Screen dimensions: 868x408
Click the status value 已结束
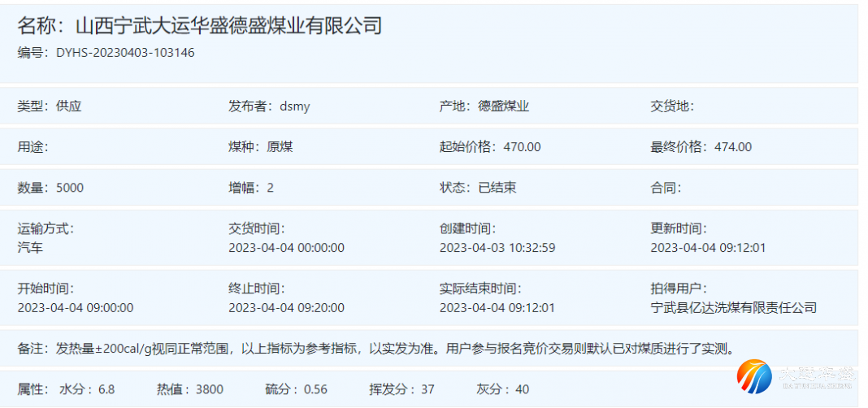pyautogui.click(x=497, y=188)
